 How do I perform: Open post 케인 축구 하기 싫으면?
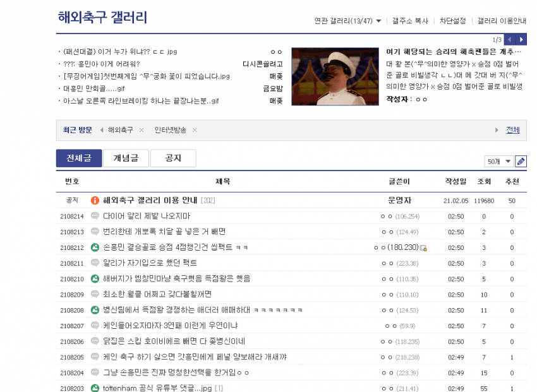(x=195, y=357)
